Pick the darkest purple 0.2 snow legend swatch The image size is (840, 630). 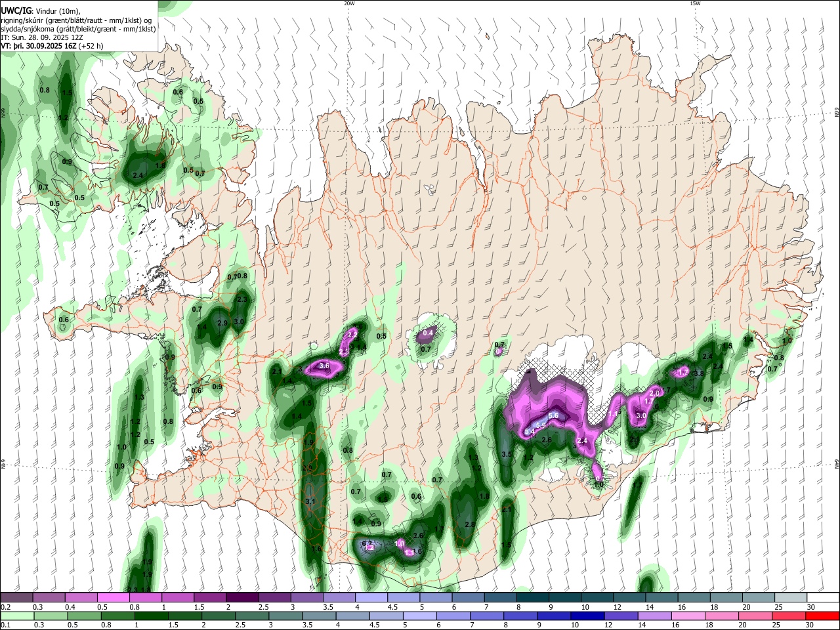[x=16, y=597]
